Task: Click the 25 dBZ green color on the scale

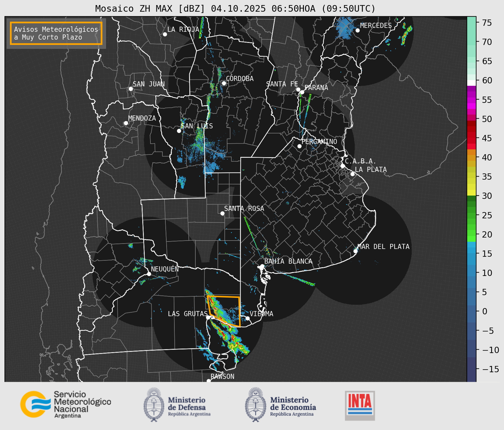Action: pos(471,215)
